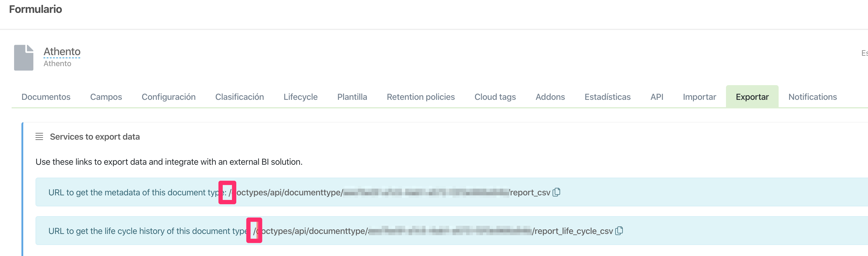Open the Documentos tab
Viewport: 868px width, 256px height.
click(x=46, y=97)
